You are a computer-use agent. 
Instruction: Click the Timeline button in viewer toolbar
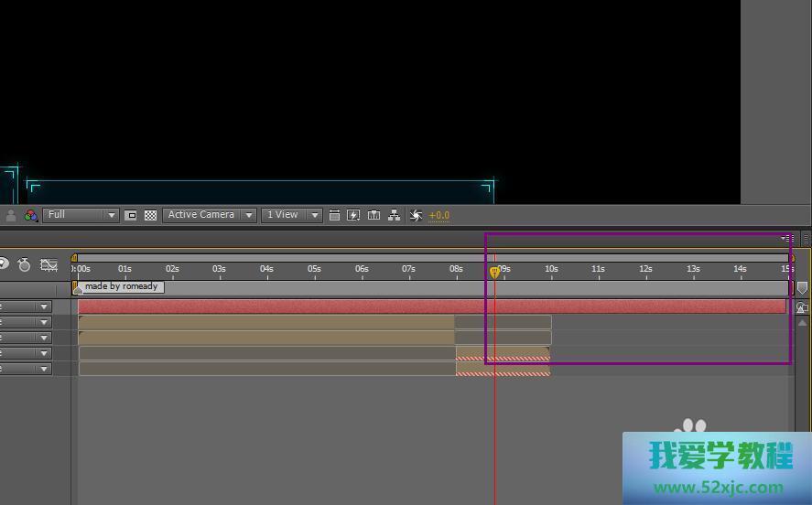coord(374,216)
